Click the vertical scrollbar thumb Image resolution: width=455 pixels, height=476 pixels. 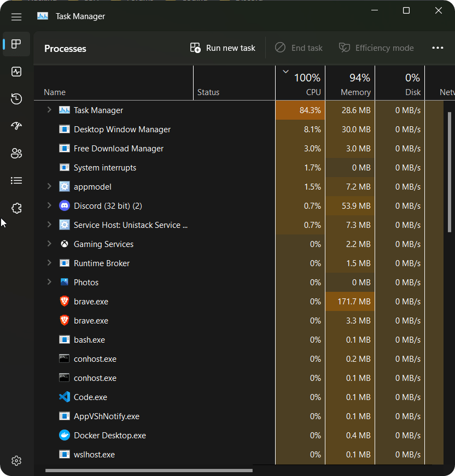point(450,172)
